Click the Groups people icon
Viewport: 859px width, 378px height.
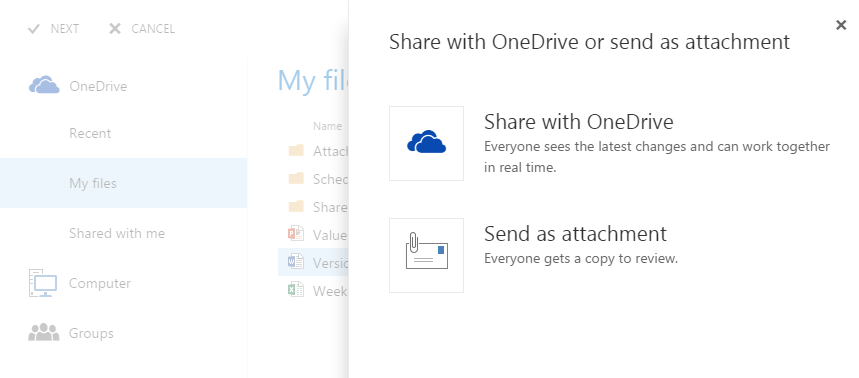(x=44, y=333)
